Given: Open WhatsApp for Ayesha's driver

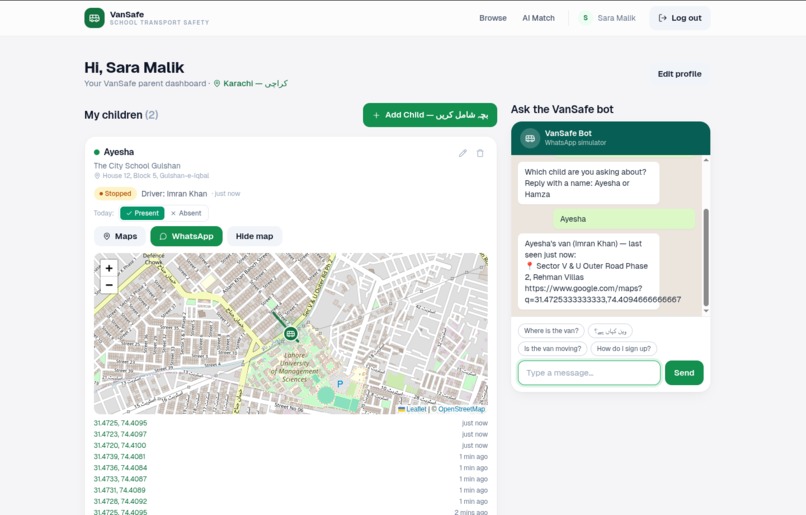Looking at the screenshot, I should 186,236.
